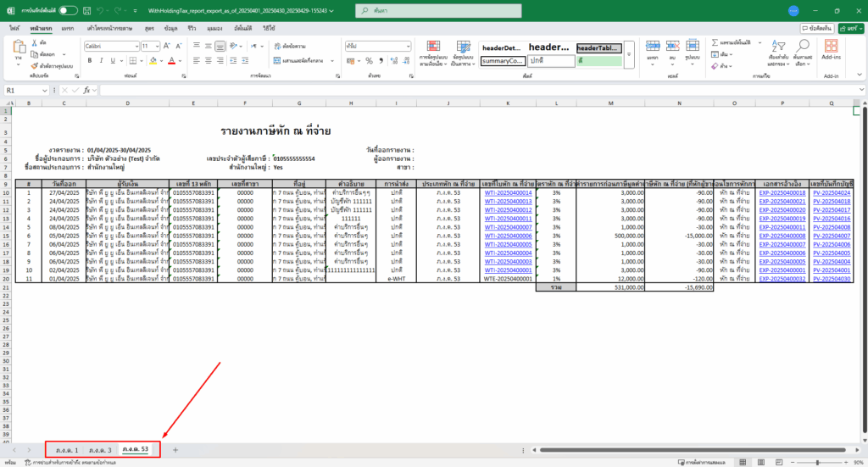Viewport: 868px width, 467px height.
Task: Apply the comma style
Action: pos(381,61)
